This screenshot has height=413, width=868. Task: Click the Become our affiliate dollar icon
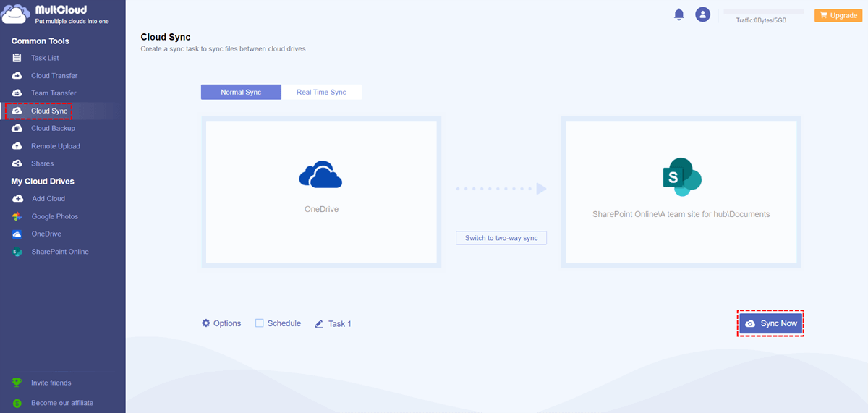tap(17, 403)
